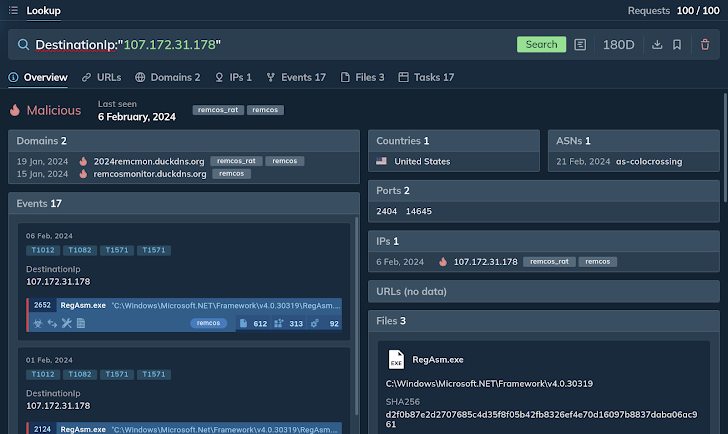
Task: Open the Events 17 tab
Action: point(296,77)
